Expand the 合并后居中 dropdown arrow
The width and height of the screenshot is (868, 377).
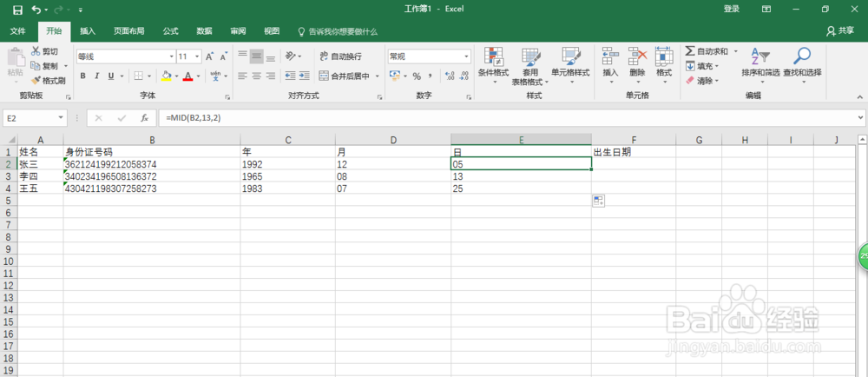[x=378, y=76]
